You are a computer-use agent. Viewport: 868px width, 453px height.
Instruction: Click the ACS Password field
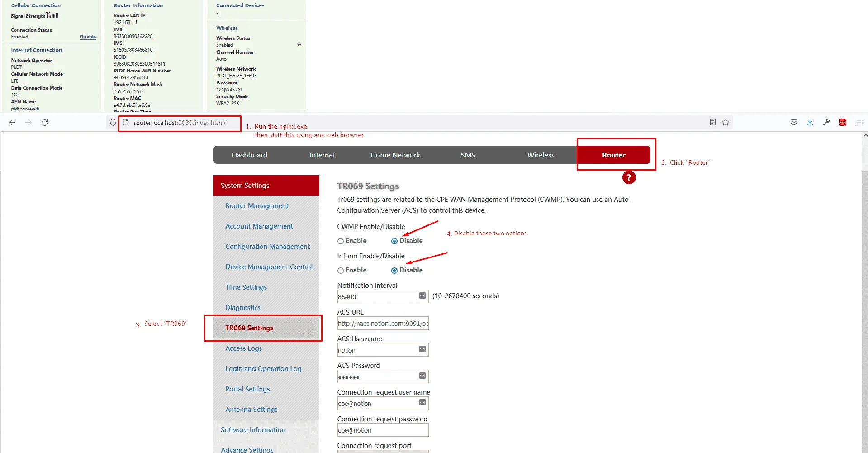[383, 377]
